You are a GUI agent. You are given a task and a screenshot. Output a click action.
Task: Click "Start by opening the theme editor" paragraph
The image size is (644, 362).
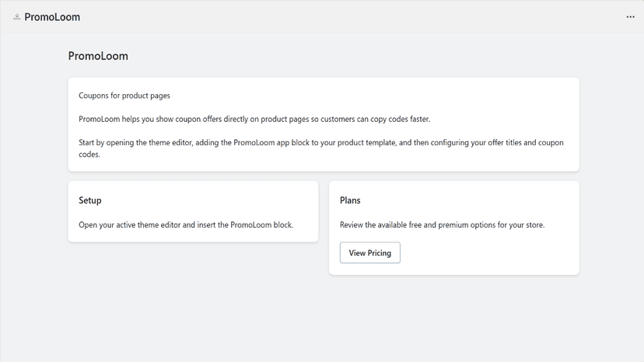point(321,148)
